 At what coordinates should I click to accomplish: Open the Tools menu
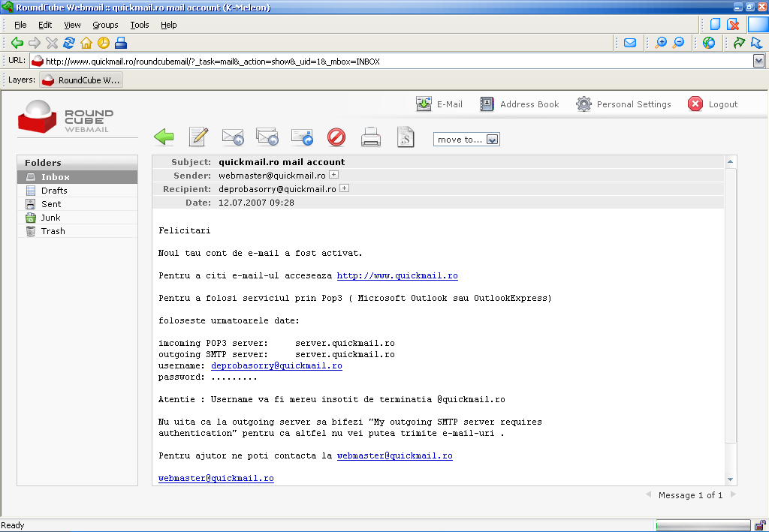point(140,25)
